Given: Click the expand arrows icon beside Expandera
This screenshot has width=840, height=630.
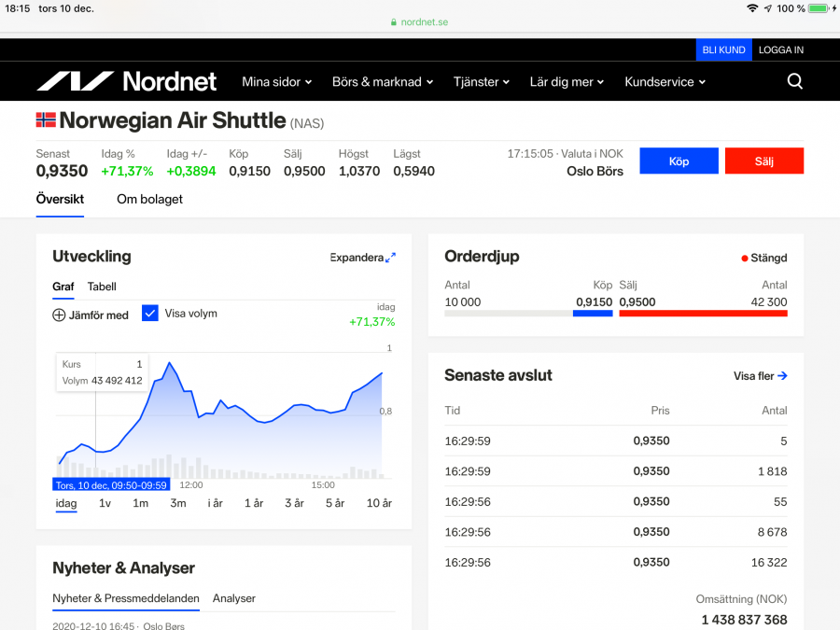Looking at the screenshot, I should click(391, 258).
